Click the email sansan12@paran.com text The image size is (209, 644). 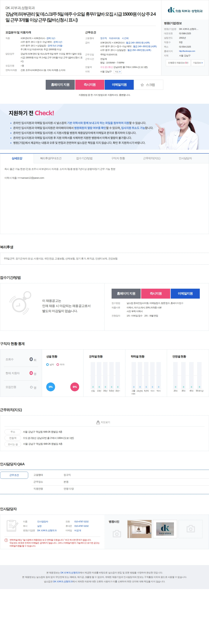coord(33,178)
